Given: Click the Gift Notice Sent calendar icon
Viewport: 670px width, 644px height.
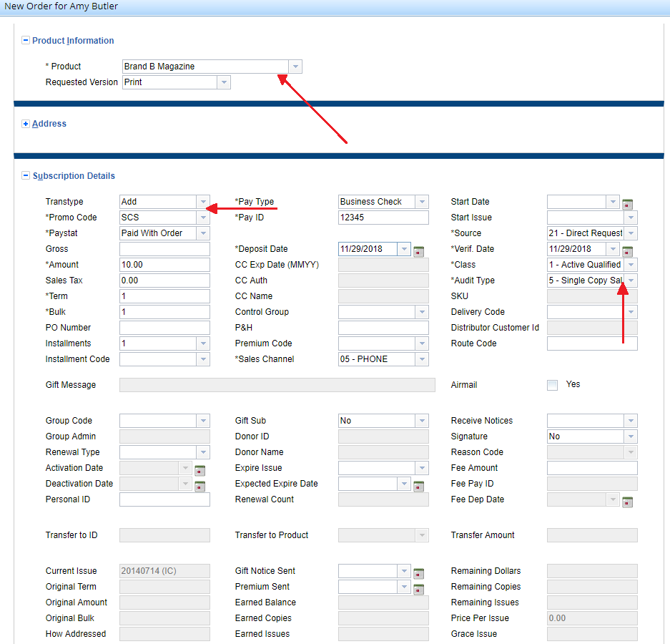Looking at the screenshot, I should click(419, 573).
